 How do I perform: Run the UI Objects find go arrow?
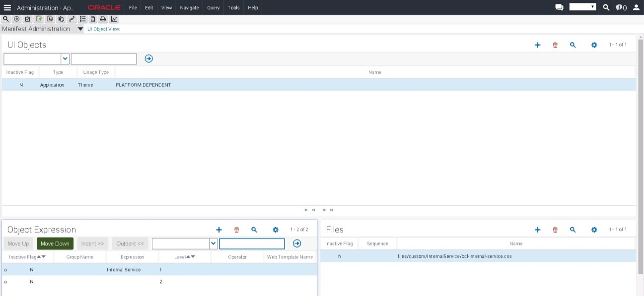(x=148, y=59)
